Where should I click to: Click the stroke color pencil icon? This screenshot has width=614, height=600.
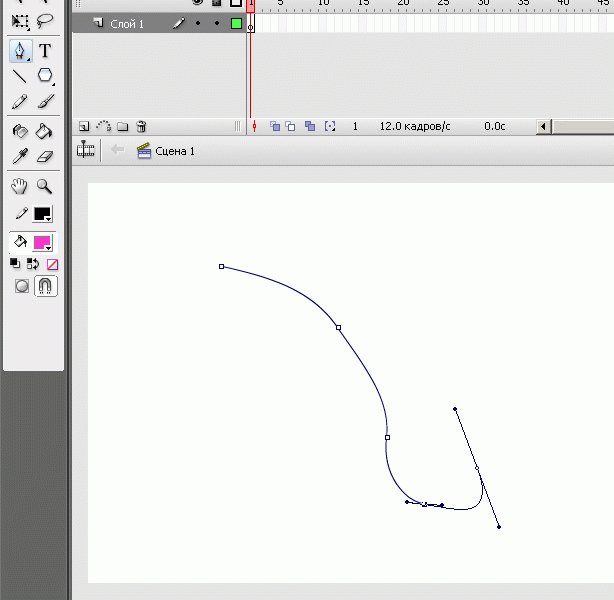[x=21, y=213]
